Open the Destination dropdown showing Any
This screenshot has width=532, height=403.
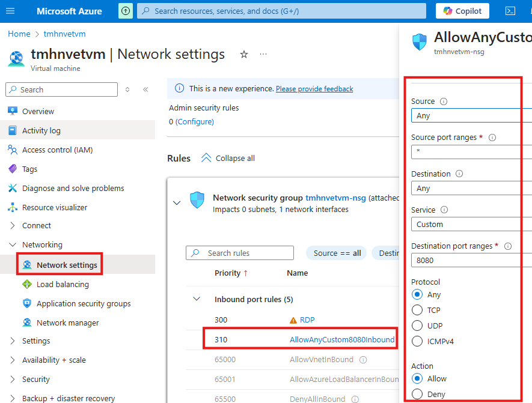(x=471, y=188)
